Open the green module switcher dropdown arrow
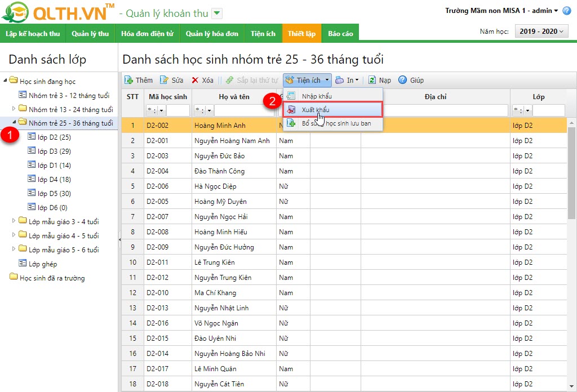 pyautogui.click(x=218, y=14)
